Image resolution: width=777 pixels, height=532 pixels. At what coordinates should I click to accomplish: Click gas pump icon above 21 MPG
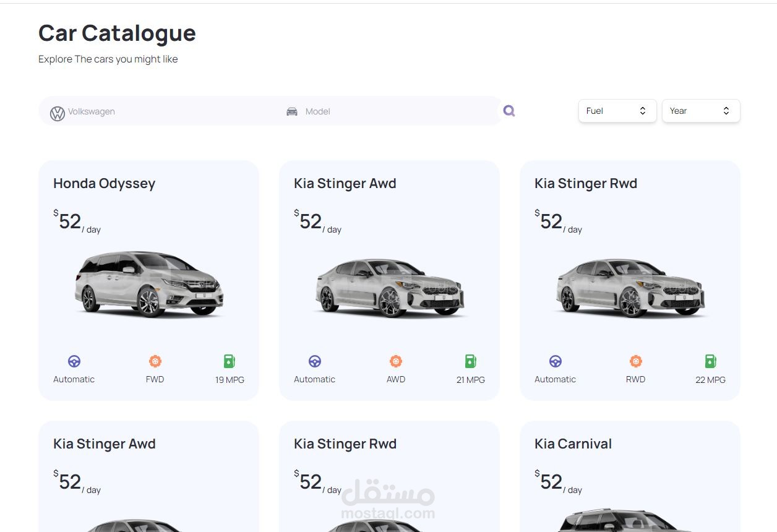point(470,361)
